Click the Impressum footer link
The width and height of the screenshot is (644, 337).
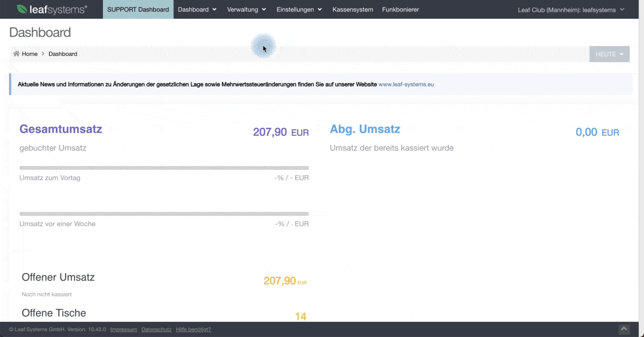point(123,329)
